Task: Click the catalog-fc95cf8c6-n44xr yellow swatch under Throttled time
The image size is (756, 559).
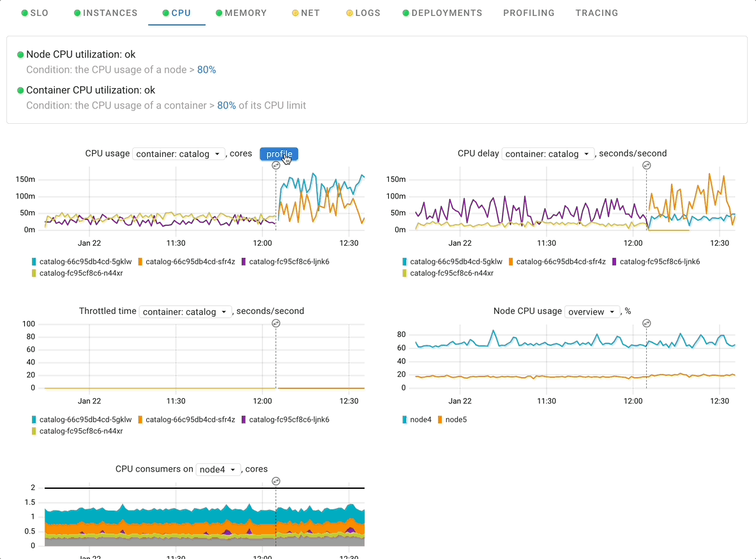Action: point(34,431)
